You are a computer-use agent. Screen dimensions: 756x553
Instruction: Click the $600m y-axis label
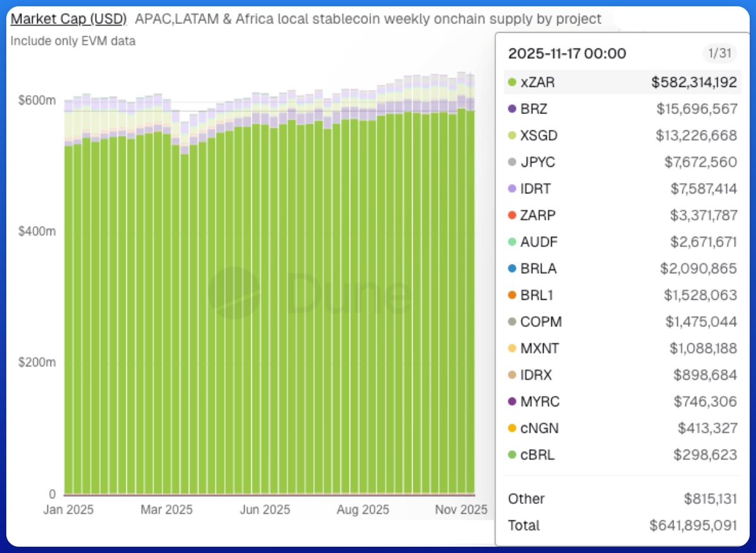(x=37, y=100)
